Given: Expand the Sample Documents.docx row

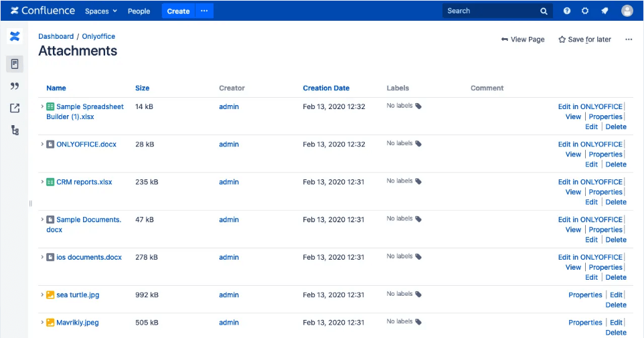Looking at the screenshot, I should pyautogui.click(x=42, y=220).
